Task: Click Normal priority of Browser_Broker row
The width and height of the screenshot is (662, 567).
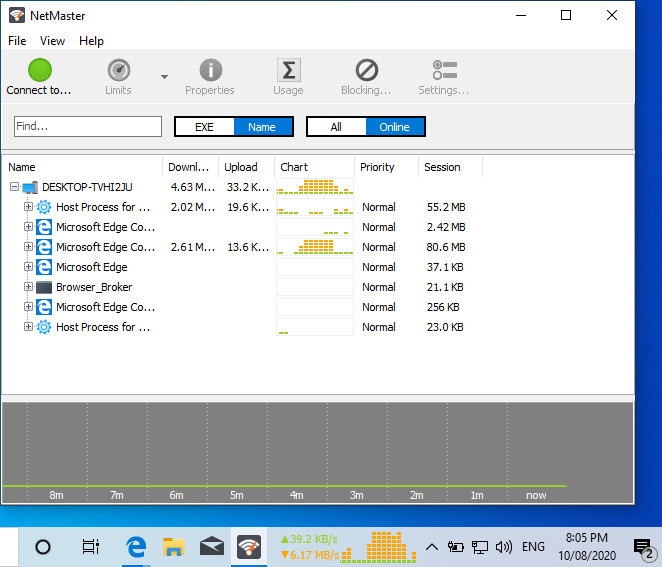Action: [x=379, y=287]
